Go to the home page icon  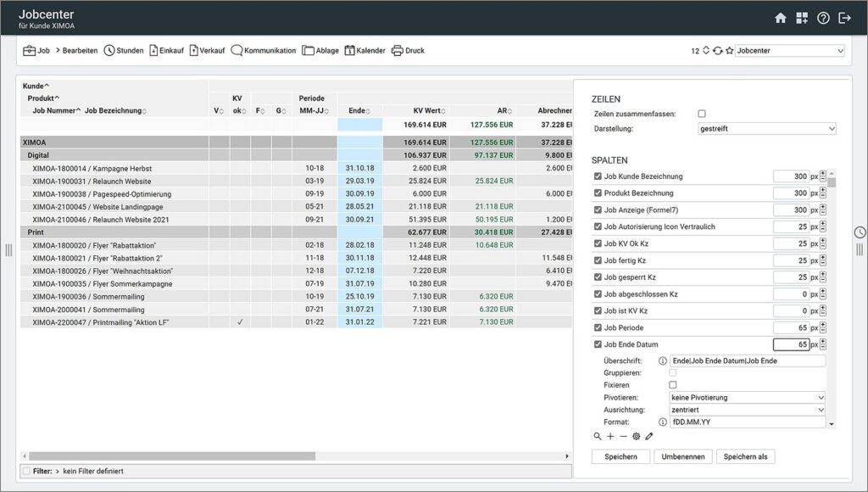tap(781, 18)
